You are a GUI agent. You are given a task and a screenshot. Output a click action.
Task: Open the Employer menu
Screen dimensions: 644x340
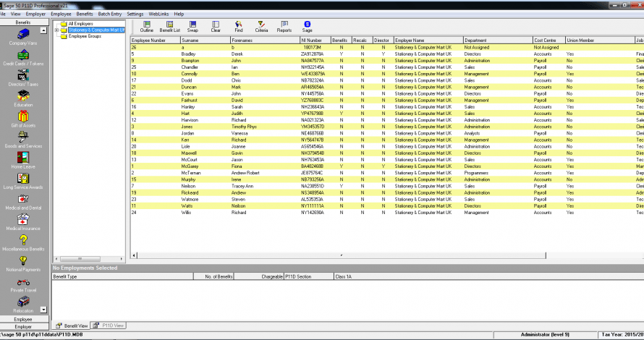click(35, 14)
